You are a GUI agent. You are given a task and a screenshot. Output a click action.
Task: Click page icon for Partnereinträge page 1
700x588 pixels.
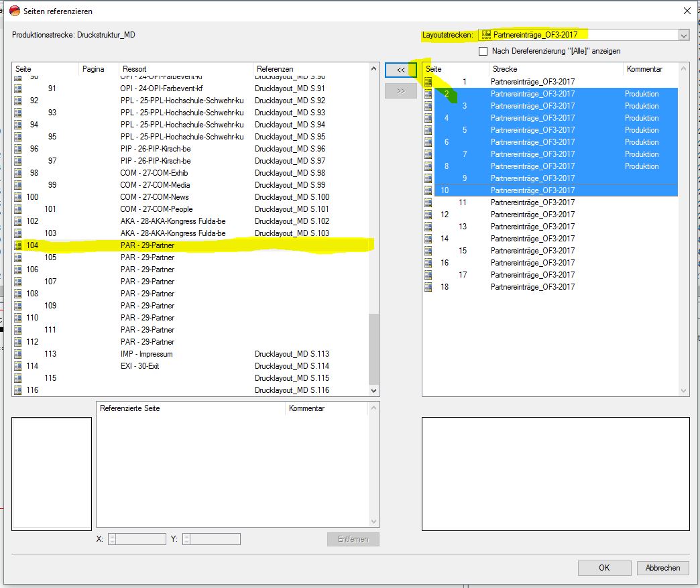[x=428, y=82]
